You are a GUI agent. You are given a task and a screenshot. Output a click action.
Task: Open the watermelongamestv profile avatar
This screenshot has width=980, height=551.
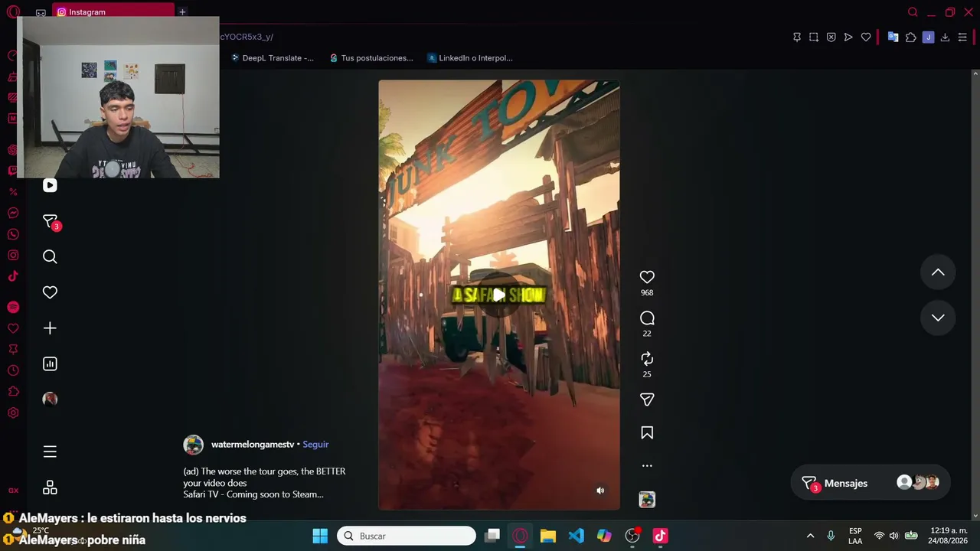coord(194,445)
